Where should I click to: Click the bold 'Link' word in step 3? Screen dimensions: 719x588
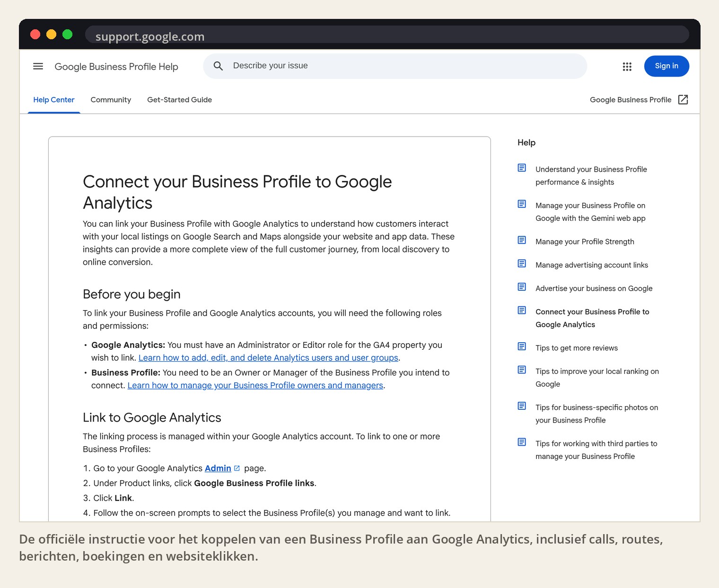point(123,498)
